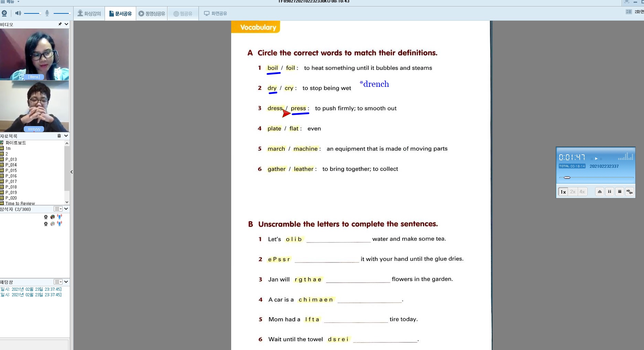Collapse the 채팅창 panel with its chevron
The image size is (644, 350).
coord(66,282)
